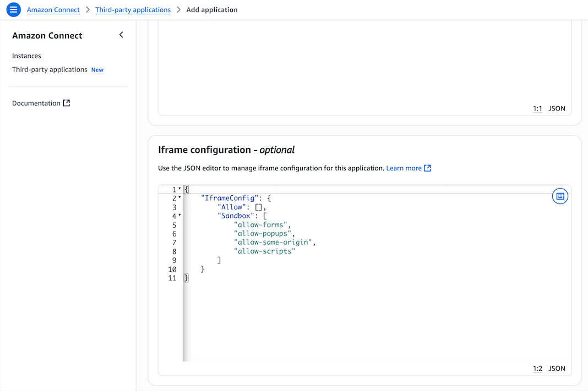Open the Documentation link
This screenshot has height=391, width=588.
[36, 103]
